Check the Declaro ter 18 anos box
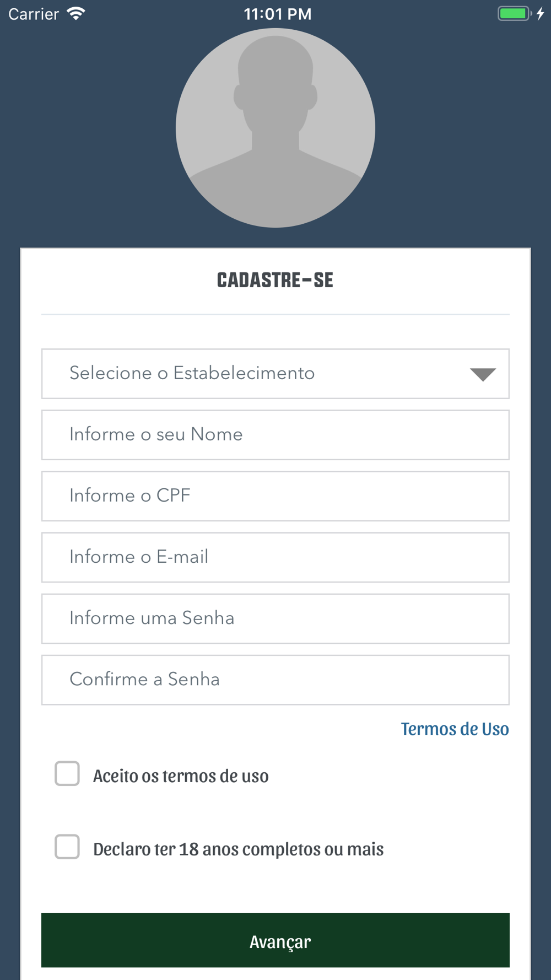 tap(67, 847)
